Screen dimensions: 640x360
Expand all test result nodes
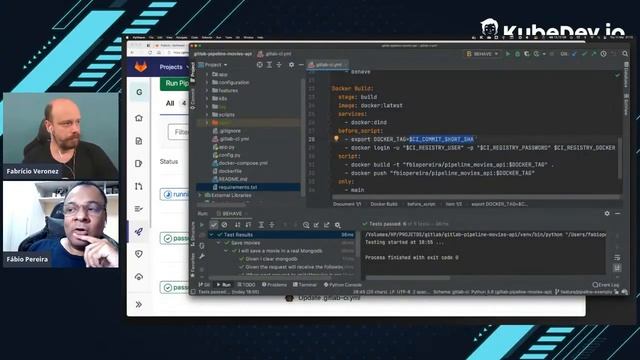(x=261, y=225)
